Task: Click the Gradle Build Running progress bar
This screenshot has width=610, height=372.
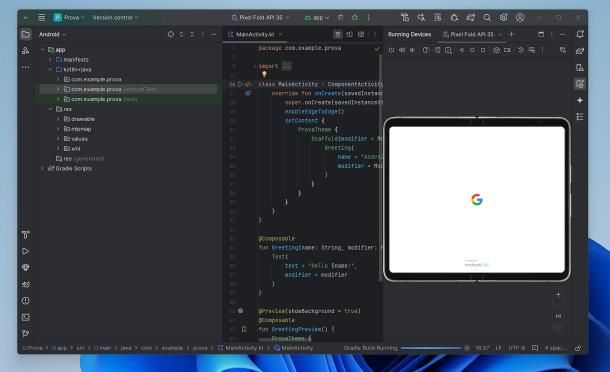Action: (x=431, y=348)
